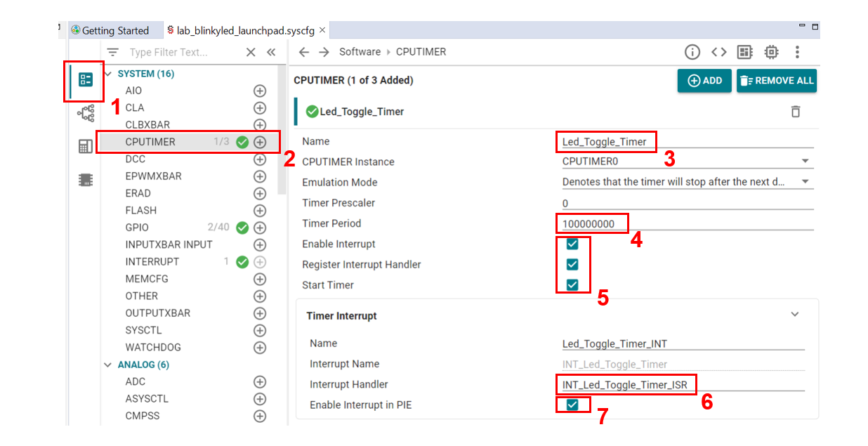Image resolution: width=868 pixels, height=446 pixels.
Task: Delete the Led_Toggle_Timer instance with the trash icon
Action: pyautogui.click(x=795, y=112)
